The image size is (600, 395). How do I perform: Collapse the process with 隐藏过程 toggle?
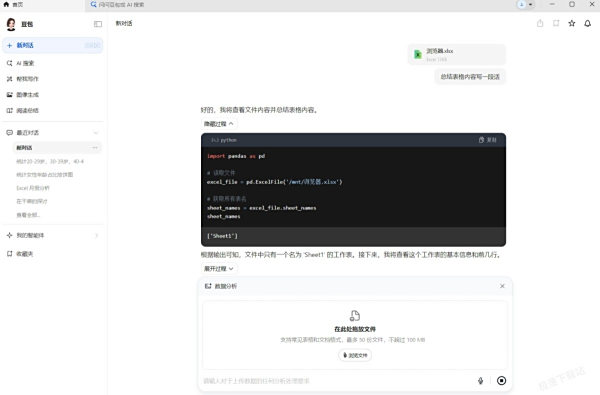[218, 124]
